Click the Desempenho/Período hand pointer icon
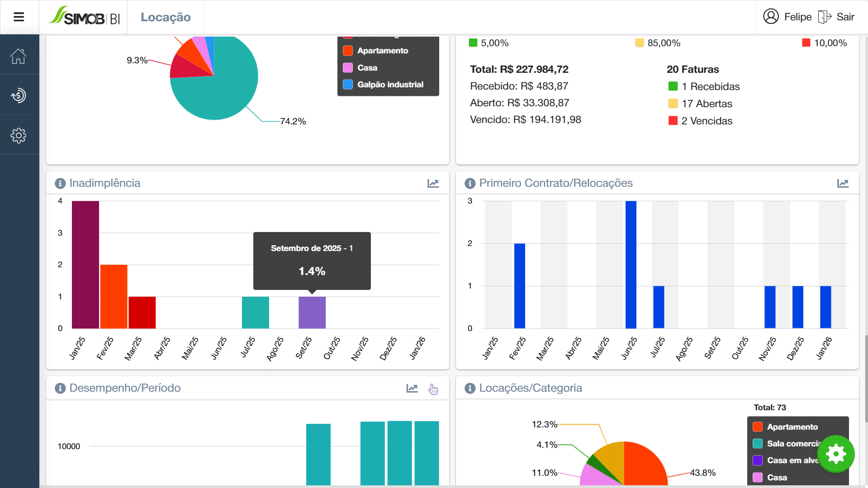The width and height of the screenshot is (868, 488). (x=433, y=389)
